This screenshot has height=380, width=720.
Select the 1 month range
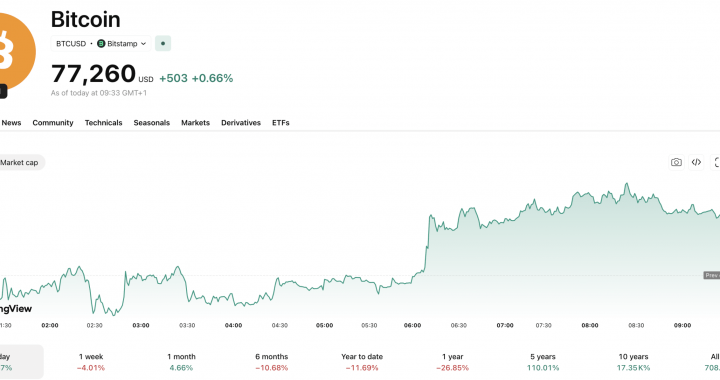(181, 362)
